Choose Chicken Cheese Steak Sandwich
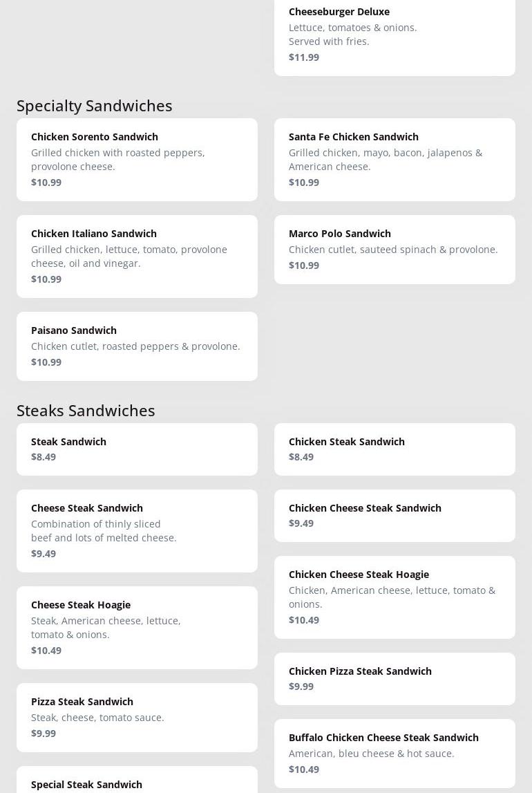Screen dimensions: 532x793 395,516
